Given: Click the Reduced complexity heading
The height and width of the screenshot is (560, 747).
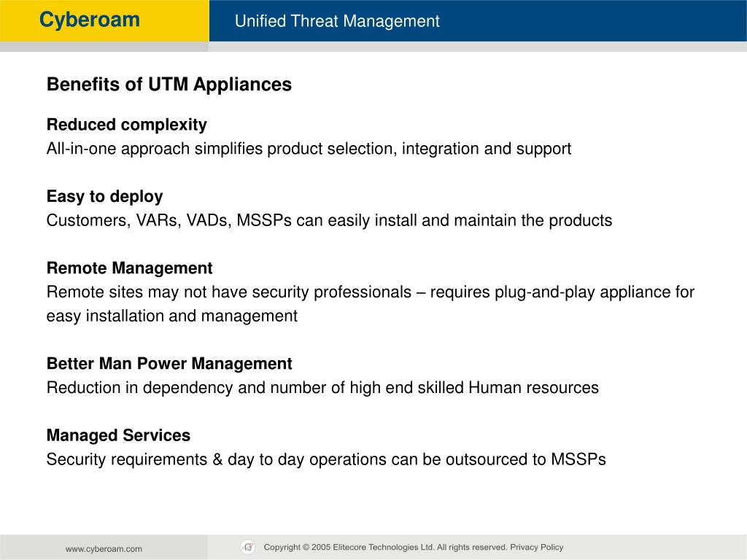Looking at the screenshot, I should click(127, 125).
